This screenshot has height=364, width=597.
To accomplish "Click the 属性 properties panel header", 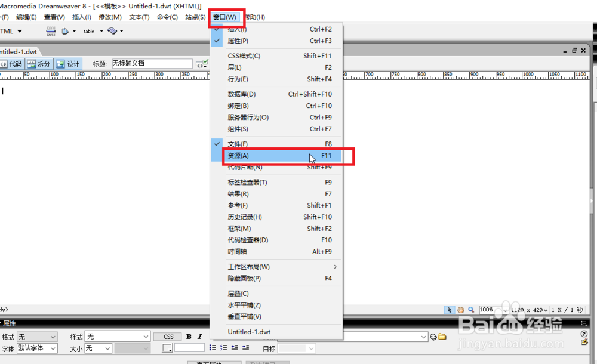I will coord(9,323).
